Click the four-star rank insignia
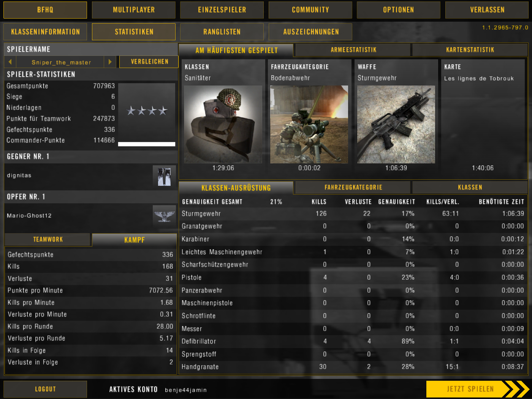Screen dimensions: 532x399 click(x=147, y=111)
